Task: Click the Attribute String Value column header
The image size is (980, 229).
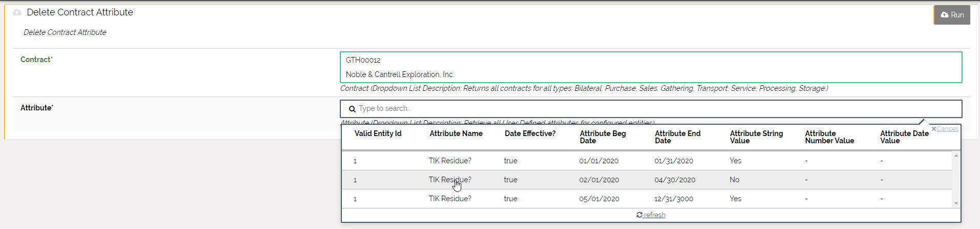Action: point(756,137)
